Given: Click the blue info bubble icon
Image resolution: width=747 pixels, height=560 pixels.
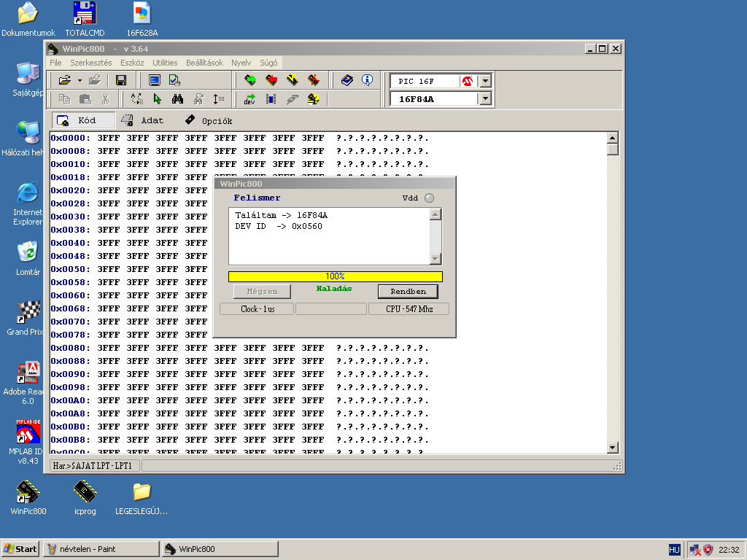Looking at the screenshot, I should [367, 80].
